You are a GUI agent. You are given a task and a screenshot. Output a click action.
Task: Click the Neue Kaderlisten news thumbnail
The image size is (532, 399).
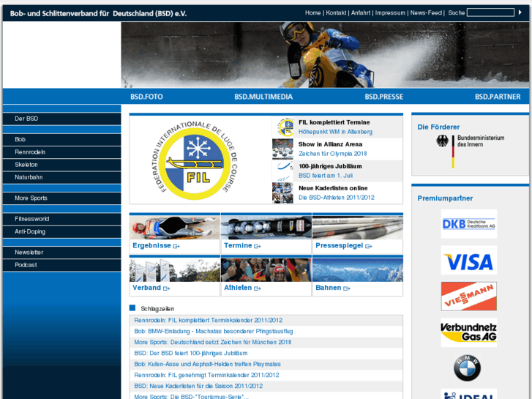pyautogui.click(x=282, y=193)
